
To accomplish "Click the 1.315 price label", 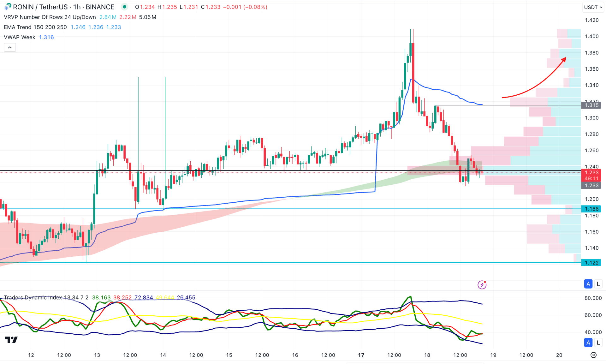I will coord(591,105).
